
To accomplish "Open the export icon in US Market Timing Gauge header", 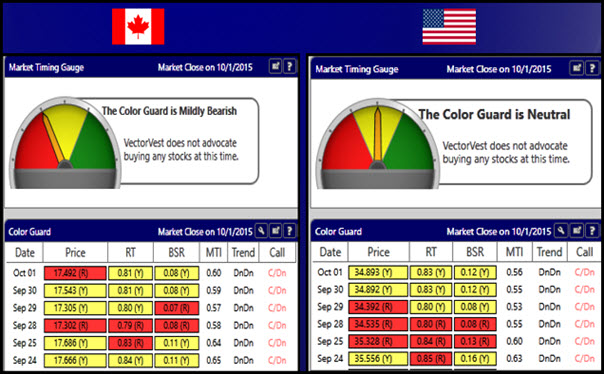I will coord(577,69).
